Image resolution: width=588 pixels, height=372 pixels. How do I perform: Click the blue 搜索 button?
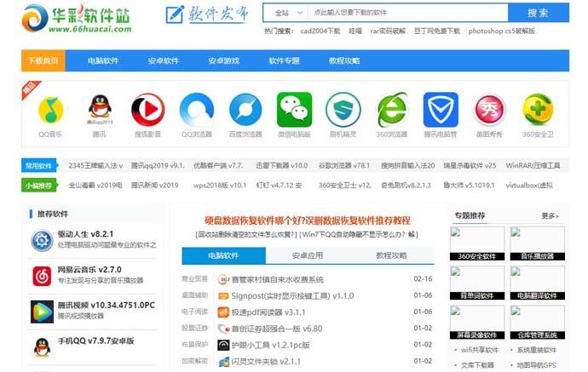click(538, 13)
